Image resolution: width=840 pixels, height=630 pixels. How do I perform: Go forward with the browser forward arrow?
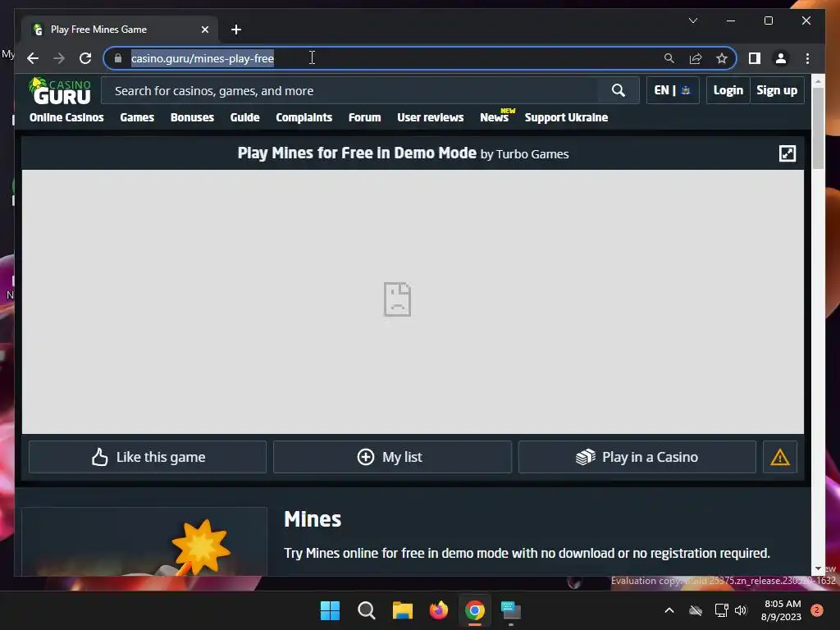coord(59,58)
